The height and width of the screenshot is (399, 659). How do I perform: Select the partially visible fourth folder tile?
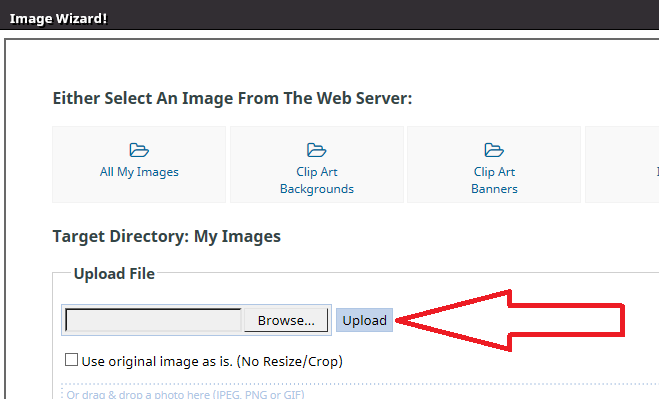[x=622, y=164]
